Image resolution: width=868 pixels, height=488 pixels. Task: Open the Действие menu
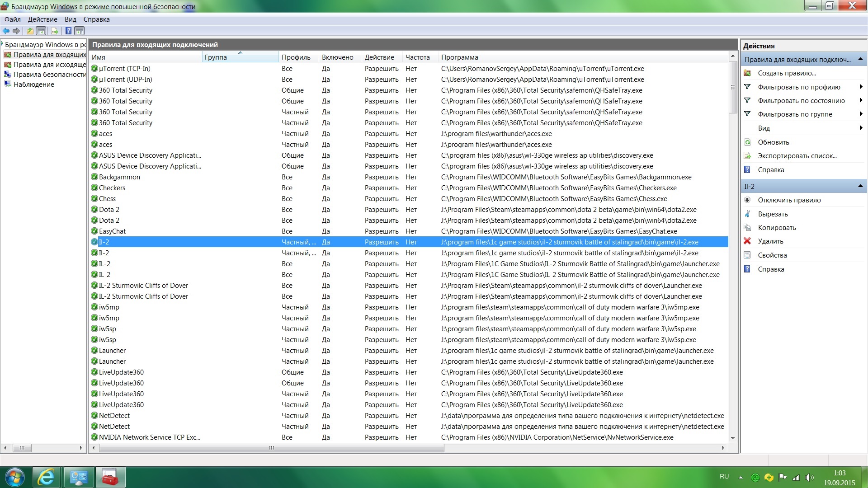(42, 19)
